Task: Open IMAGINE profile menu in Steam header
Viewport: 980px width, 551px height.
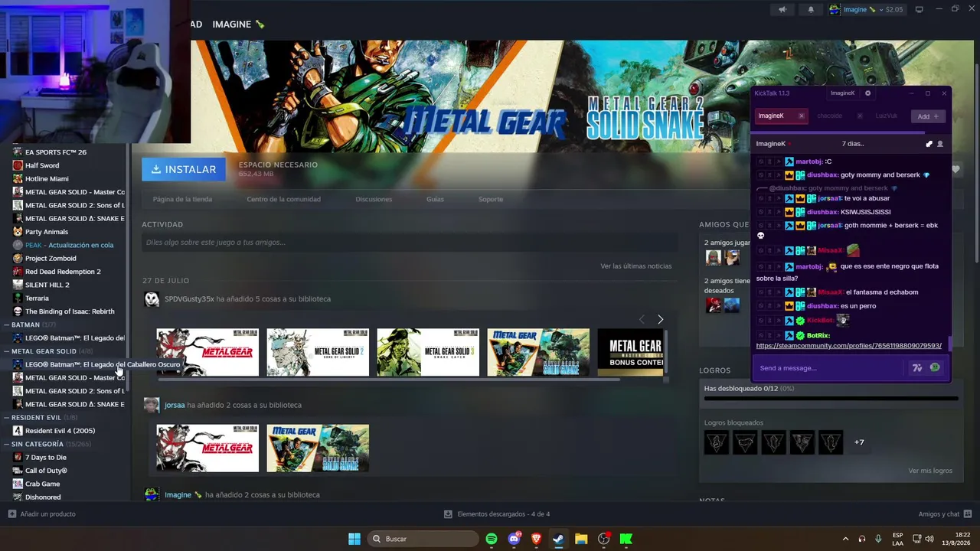Action: (238, 24)
